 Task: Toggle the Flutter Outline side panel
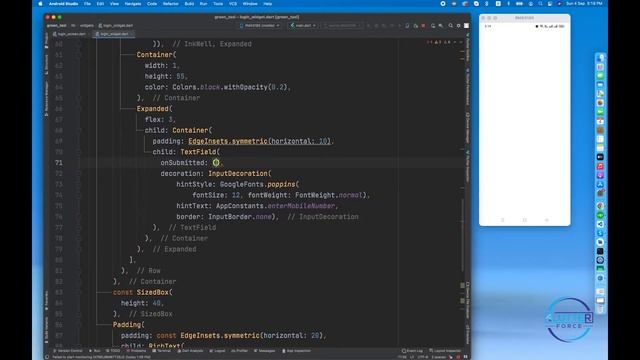[467, 48]
